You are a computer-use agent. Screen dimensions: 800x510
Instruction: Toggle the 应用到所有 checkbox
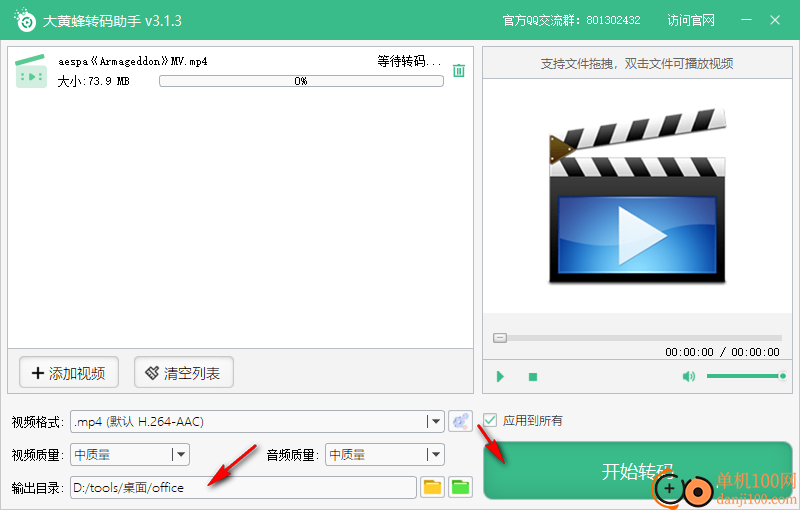click(x=490, y=420)
